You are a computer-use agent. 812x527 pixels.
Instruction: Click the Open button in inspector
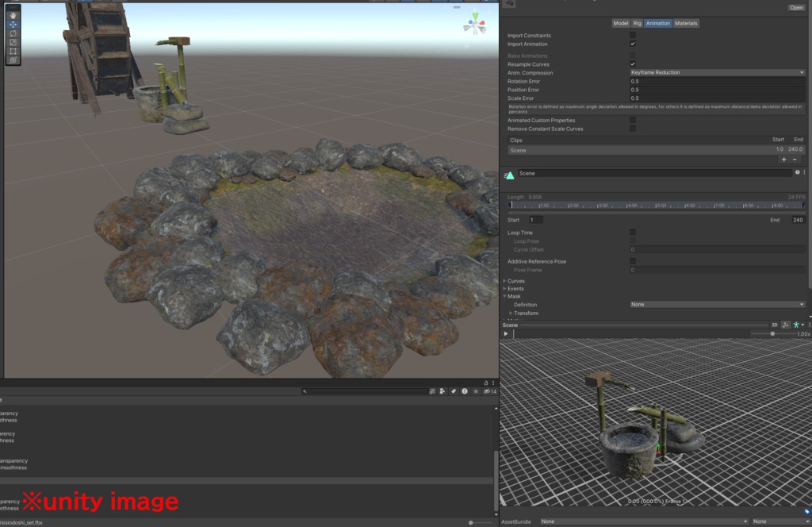pyautogui.click(x=796, y=7)
